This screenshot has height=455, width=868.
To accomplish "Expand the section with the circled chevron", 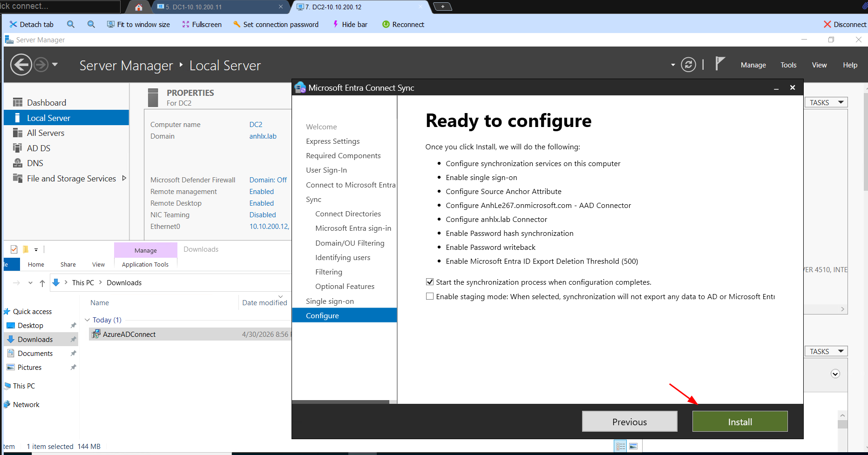I will point(835,374).
